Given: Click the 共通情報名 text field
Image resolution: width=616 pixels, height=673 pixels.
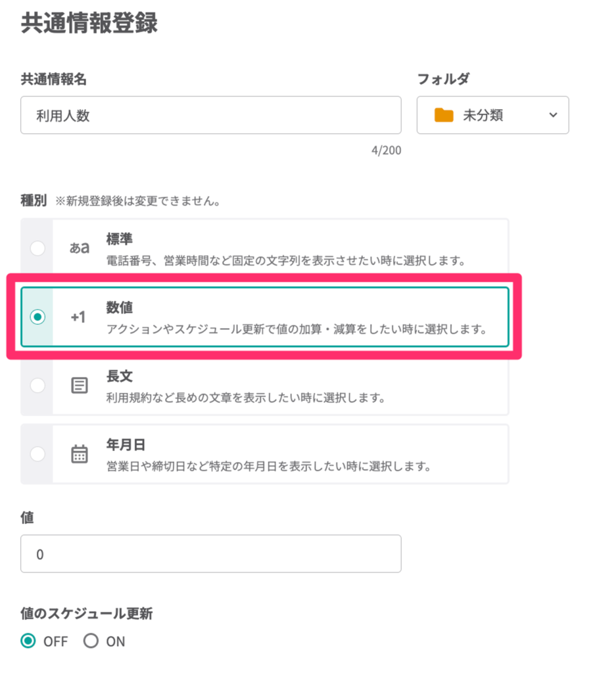Looking at the screenshot, I should [x=210, y=116].
